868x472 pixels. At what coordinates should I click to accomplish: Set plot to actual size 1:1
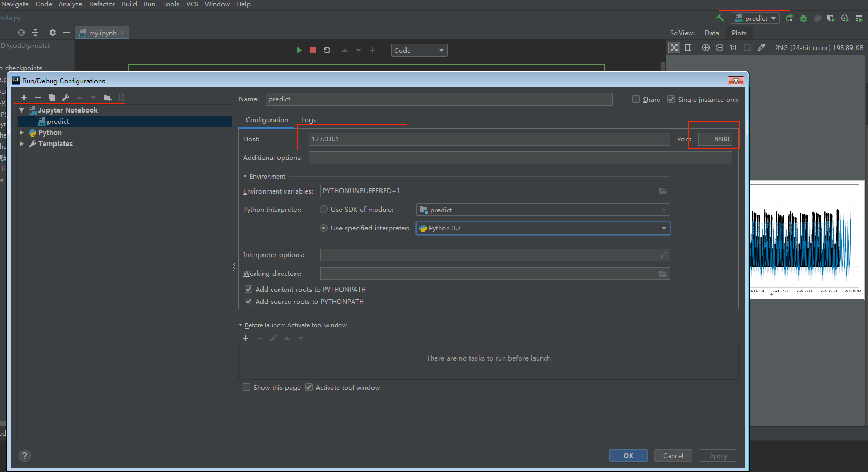(734, 47)
